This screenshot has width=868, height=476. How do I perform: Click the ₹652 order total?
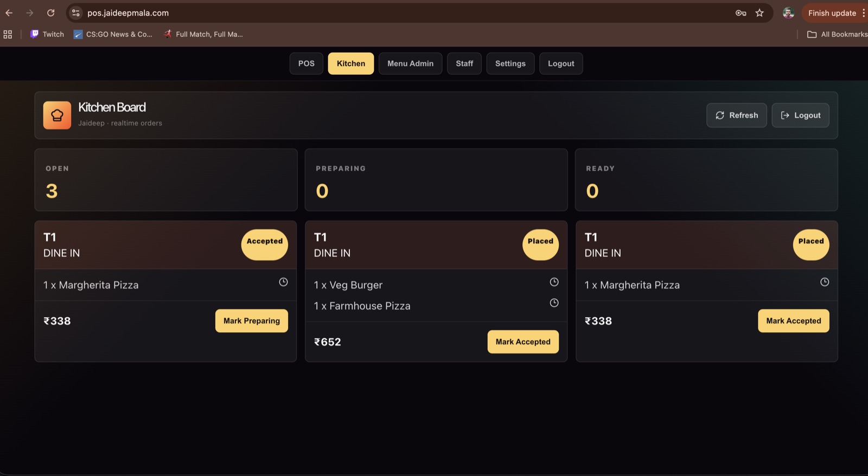point(328,342)
